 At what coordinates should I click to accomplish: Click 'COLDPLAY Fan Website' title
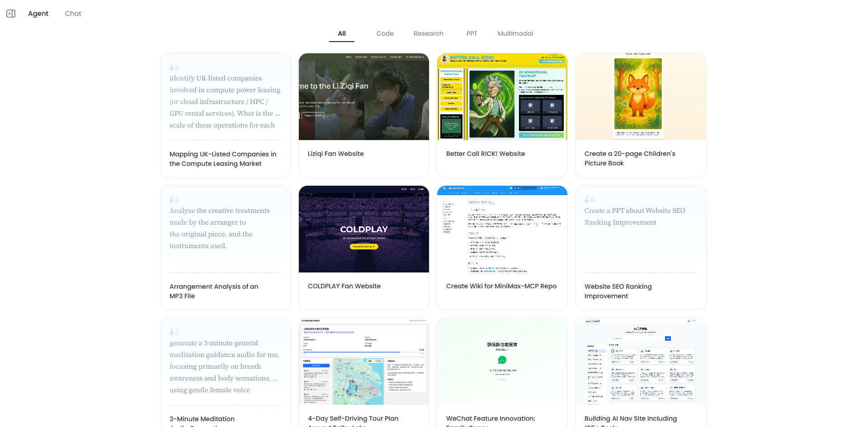pos(344,286)
